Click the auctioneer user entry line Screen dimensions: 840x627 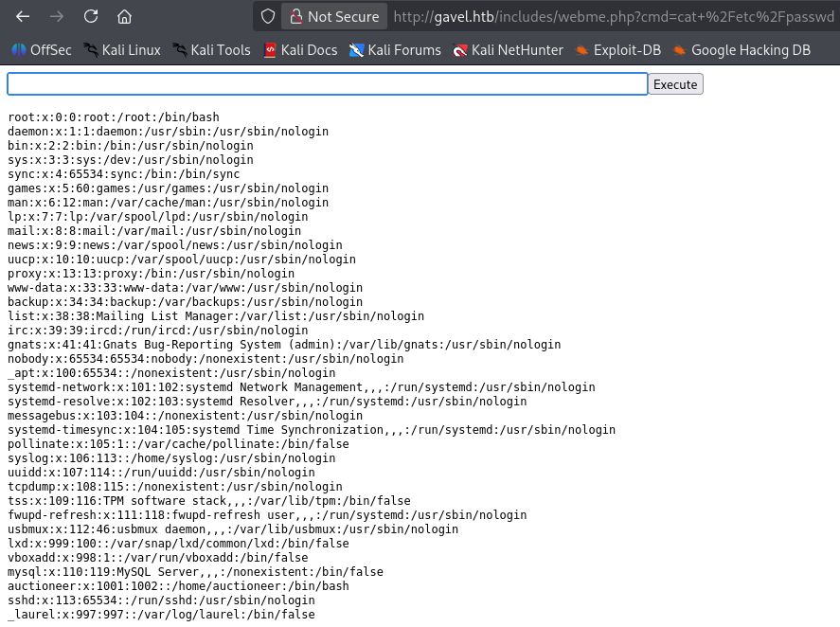click(178, 586)
